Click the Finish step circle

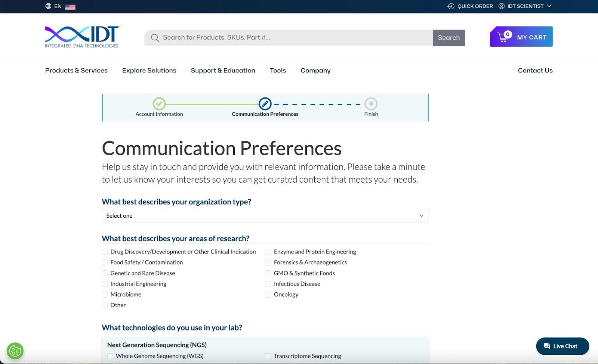tap(371, 104)
